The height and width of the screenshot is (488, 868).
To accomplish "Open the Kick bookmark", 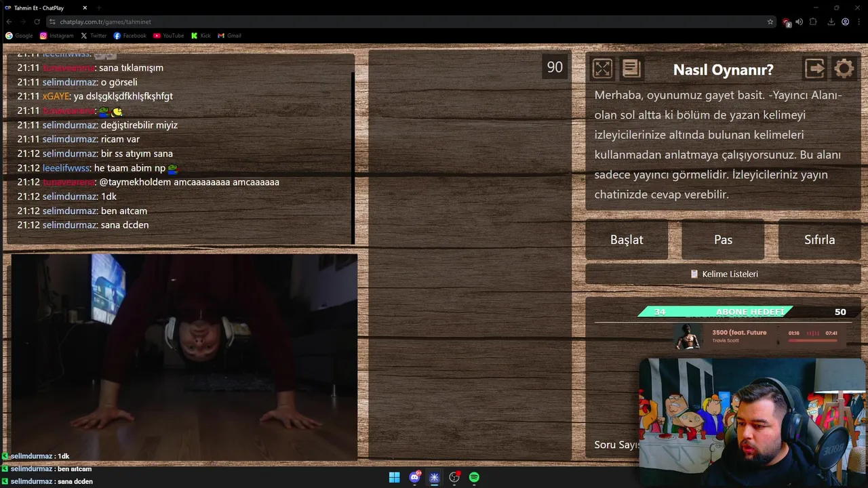I will coord(201,35).
